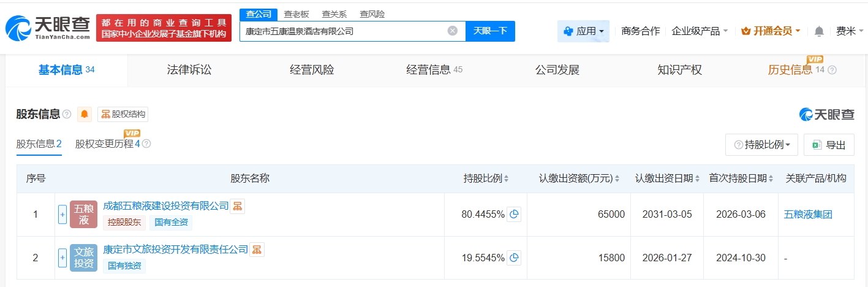Click the help icon next to 股东信息 title
This screenshot has width=868, height=287.
pos(67,114)
